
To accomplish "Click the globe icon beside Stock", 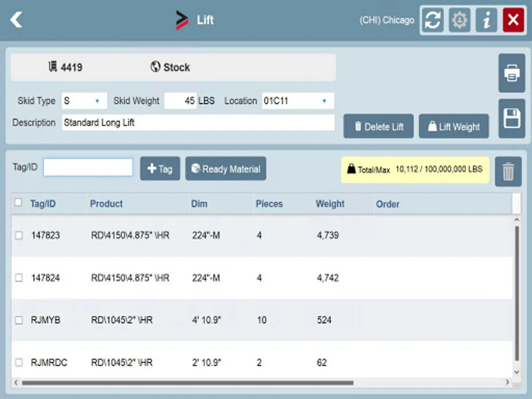I will click(x=155, y=67).
